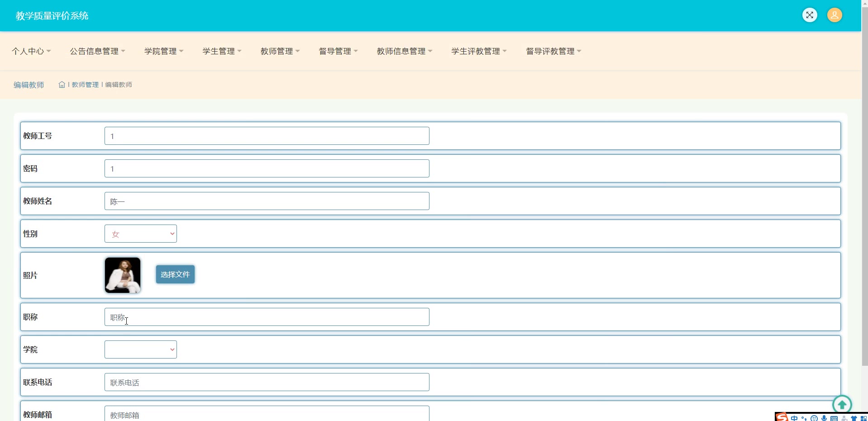Click 选择文件 upload button
Image resolution: width=868 pixels, height=421 pixels.
coord(175,274)
